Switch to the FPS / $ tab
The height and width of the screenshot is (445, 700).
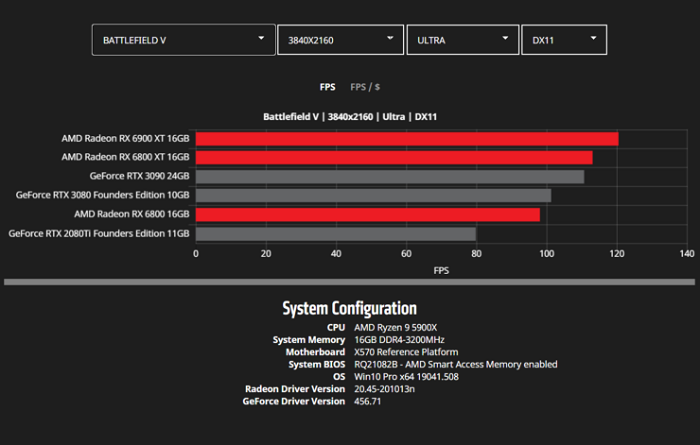(365, 87)
